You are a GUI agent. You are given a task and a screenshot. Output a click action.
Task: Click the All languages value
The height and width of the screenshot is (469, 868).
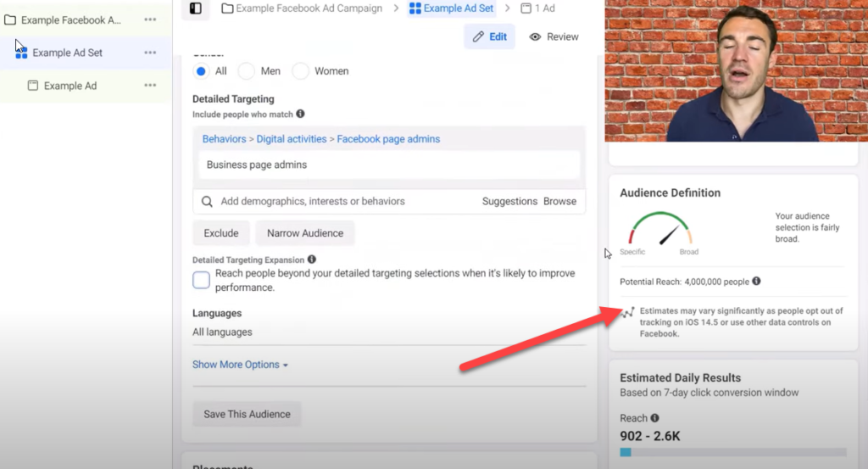pos(222,332)
